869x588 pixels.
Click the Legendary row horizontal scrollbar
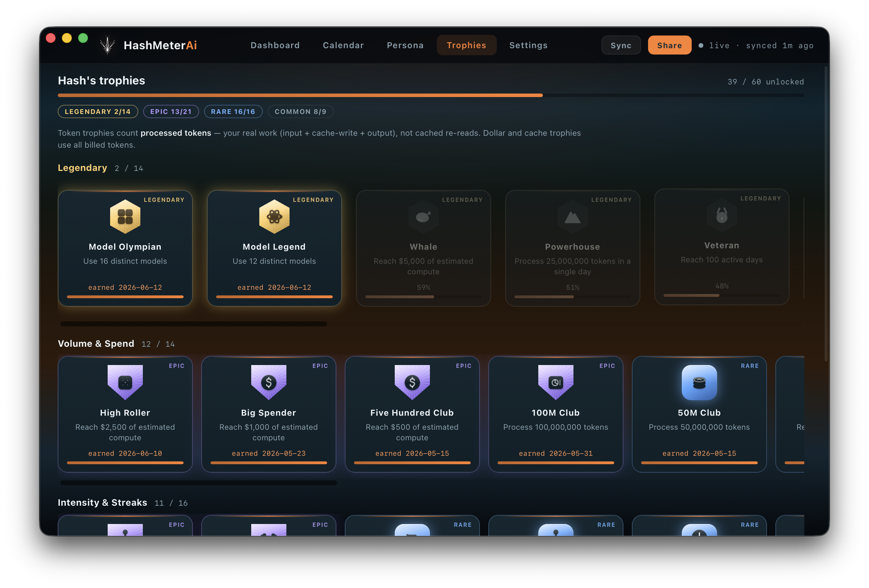194,324
